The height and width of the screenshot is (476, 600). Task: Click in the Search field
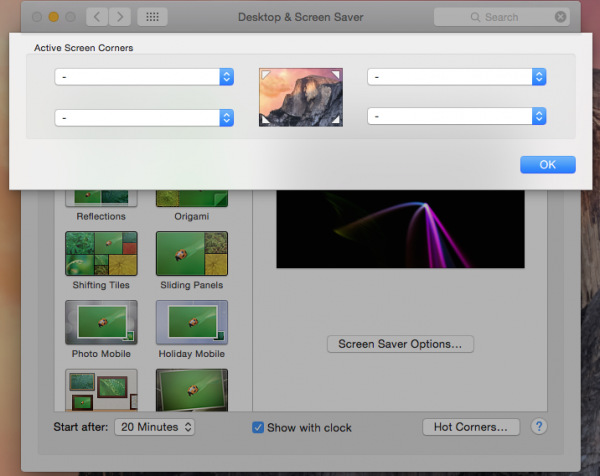(x=500, y=17)
